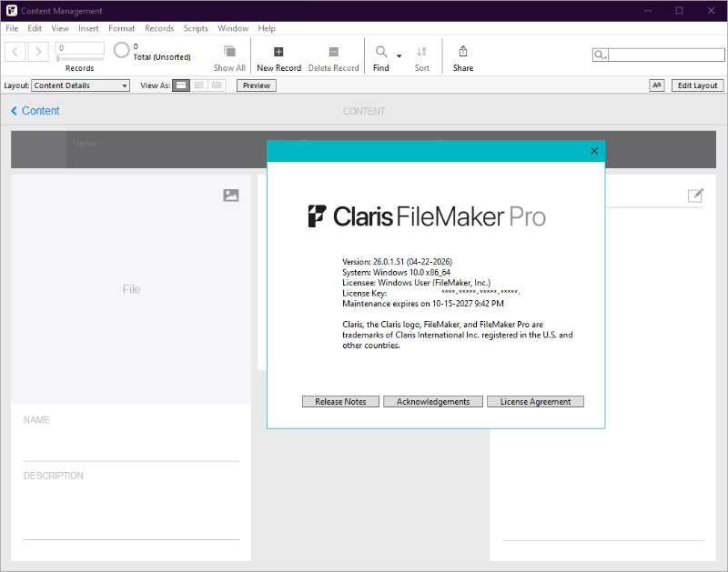Go to next record arrow

(x=38, y=52)
